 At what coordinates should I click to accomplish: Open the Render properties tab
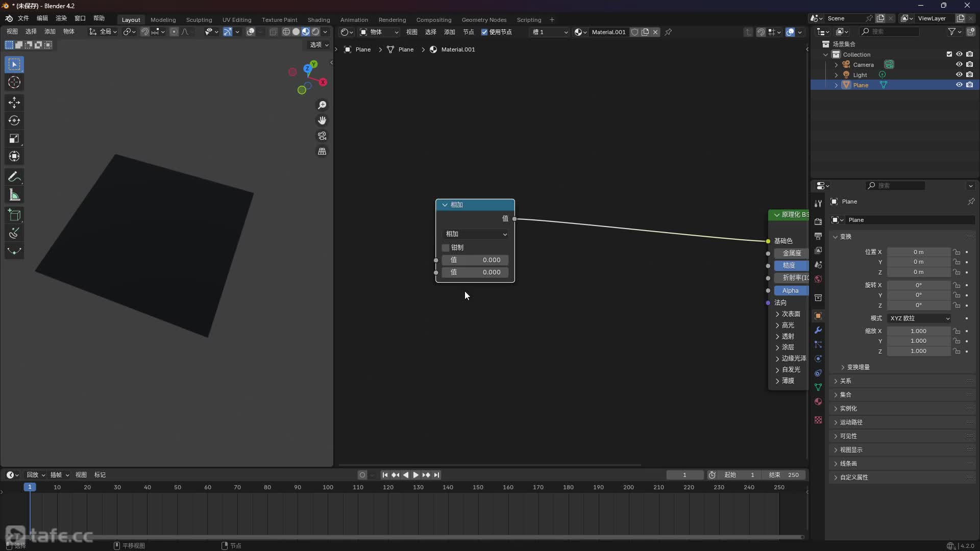click(x=818, y=221)
